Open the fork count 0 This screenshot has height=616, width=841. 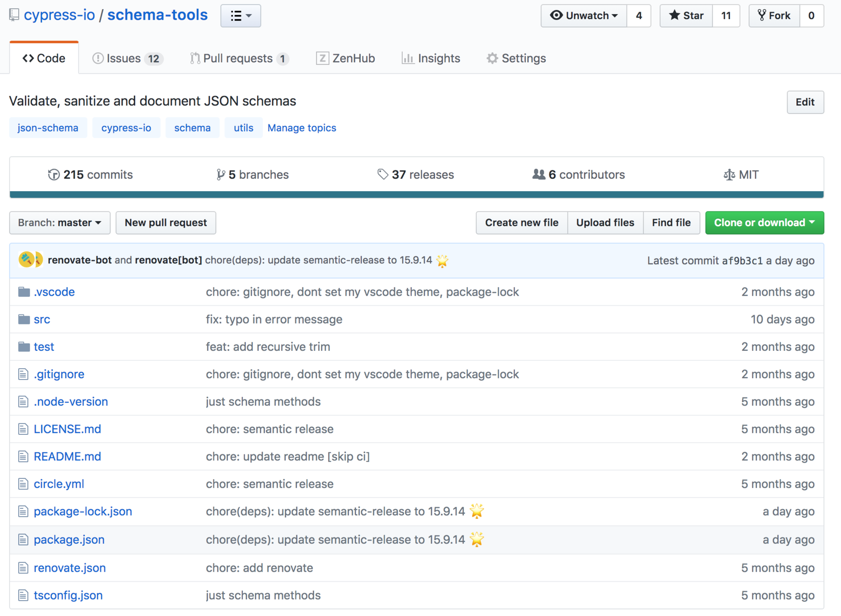pos(811,16)
